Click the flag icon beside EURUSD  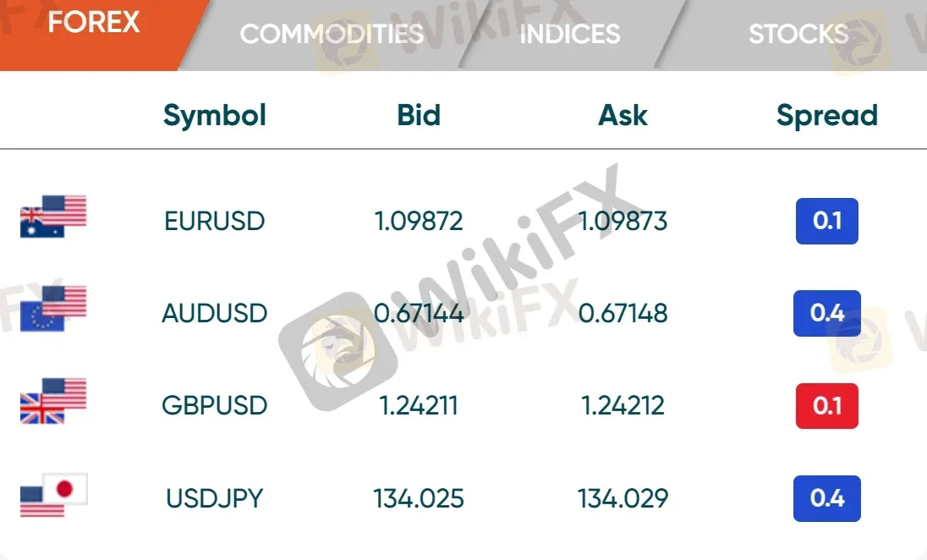point(53,217)
